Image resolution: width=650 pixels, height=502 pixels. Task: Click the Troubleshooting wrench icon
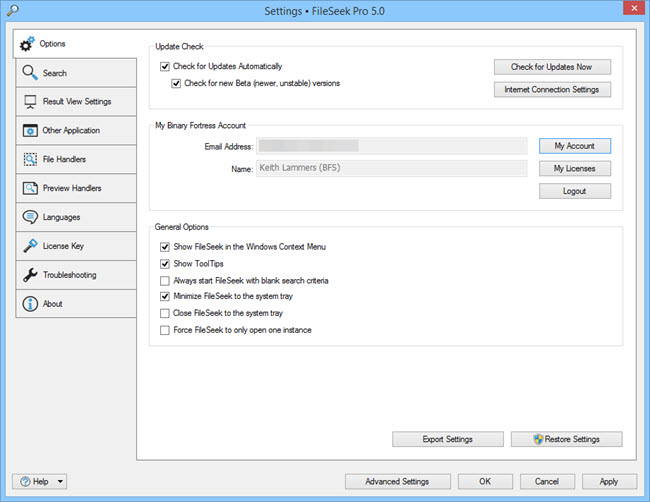pyautogui.click(x=30, y=275)
